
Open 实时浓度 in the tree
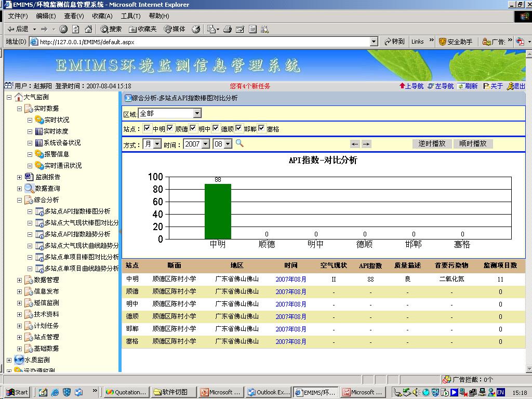56,131
